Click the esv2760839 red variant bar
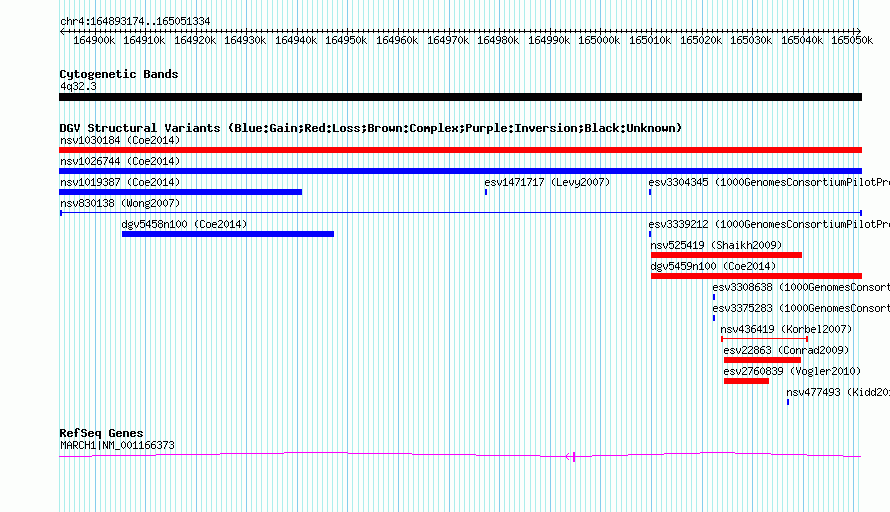The height and width of the screenshot is (512, 890). tap(746, 381)
